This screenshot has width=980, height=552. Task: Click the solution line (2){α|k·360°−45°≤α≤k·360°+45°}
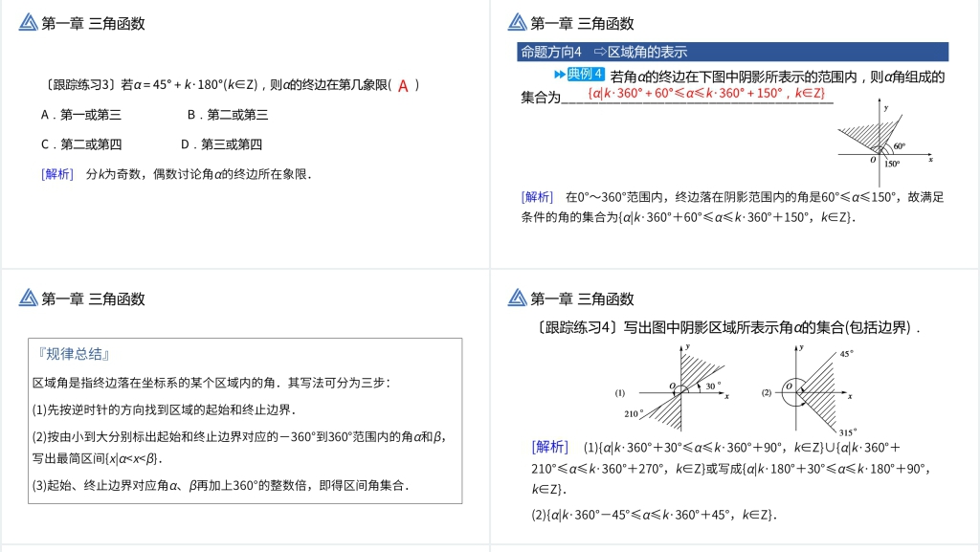coord(654,515)
